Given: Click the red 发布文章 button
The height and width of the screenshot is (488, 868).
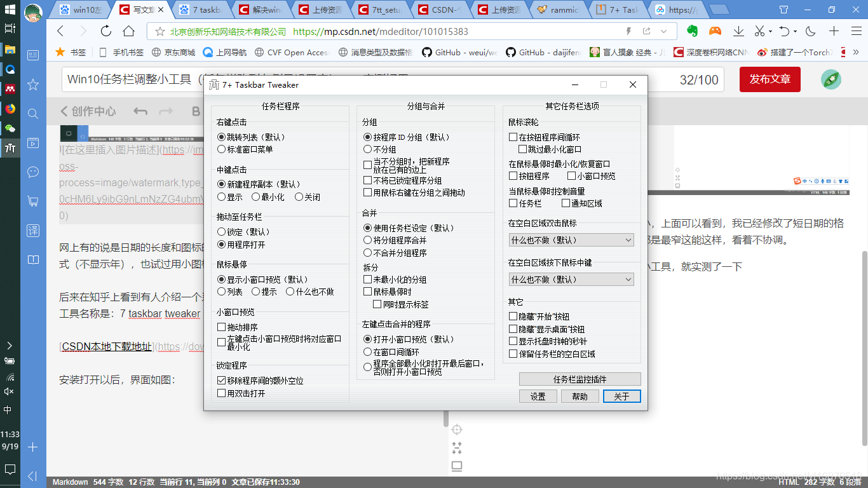Looking at the screenshot, I should pos(770,79).
